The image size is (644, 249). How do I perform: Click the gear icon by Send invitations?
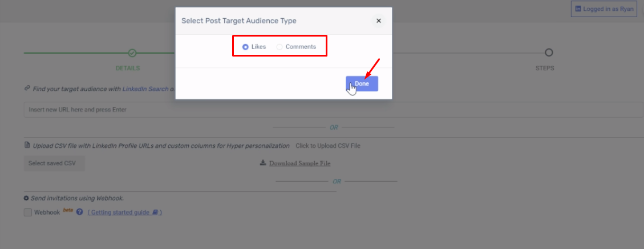click(x=26, y=198)
